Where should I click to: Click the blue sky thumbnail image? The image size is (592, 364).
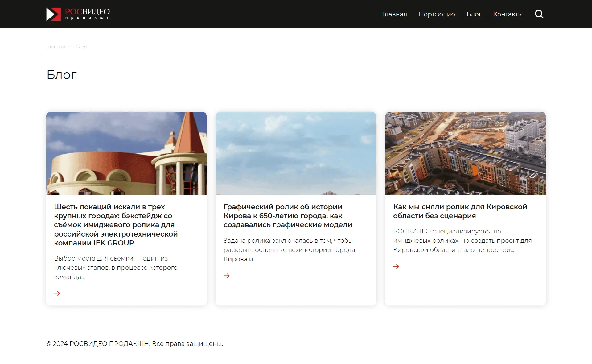pos(296,153)
